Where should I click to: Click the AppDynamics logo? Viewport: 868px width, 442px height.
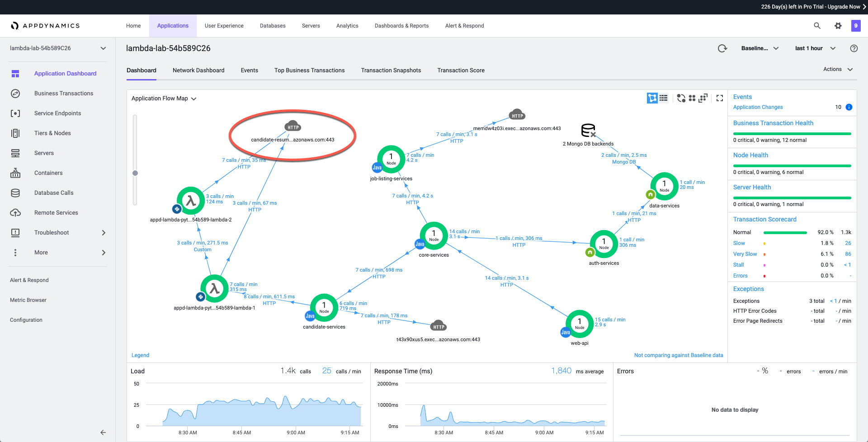click(45, 26)
